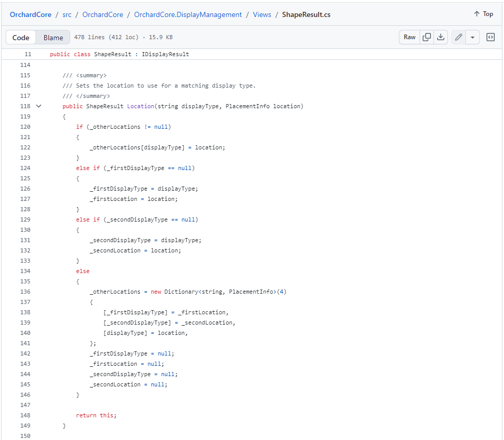Jump to Top of file
Screen dimensions: 504x440
click(483, 14)
